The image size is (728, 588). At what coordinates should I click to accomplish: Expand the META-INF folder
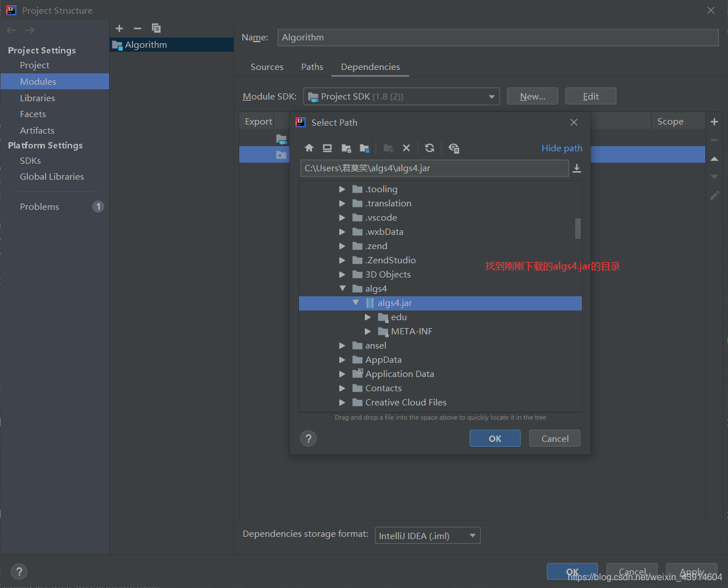tap(368, 331)
